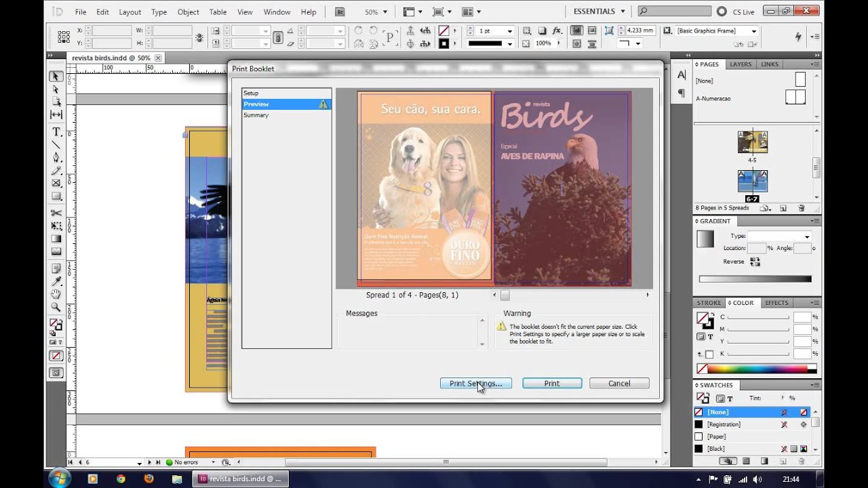Click the reference point locator grid
868x488 pixels.
(63, 37)
